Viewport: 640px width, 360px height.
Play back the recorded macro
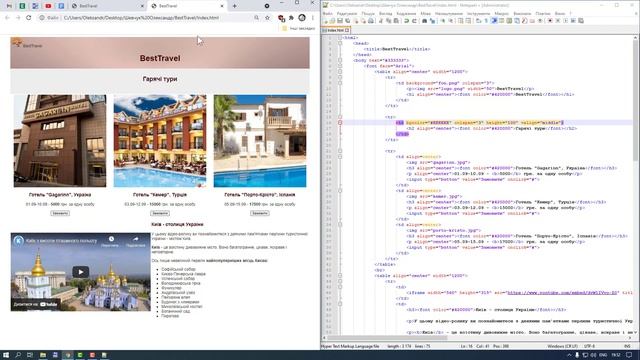pyautogui.click(x=565, y=20)
